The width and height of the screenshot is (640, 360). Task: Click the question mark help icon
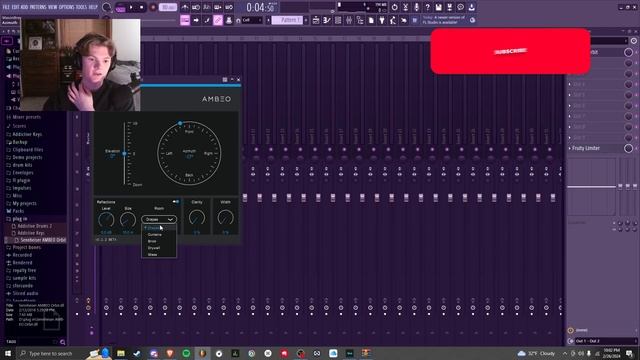coord(427,7)
